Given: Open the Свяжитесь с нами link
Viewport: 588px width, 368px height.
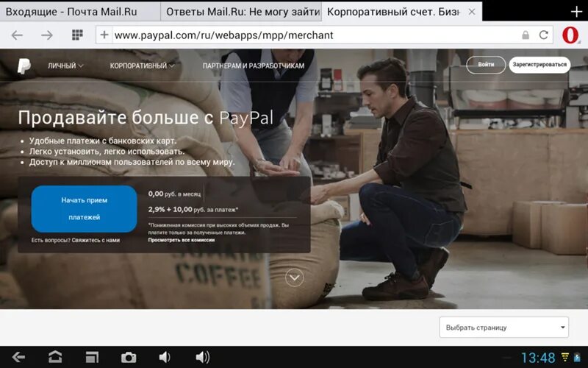Looking at the screenshot, I should 96,241.
